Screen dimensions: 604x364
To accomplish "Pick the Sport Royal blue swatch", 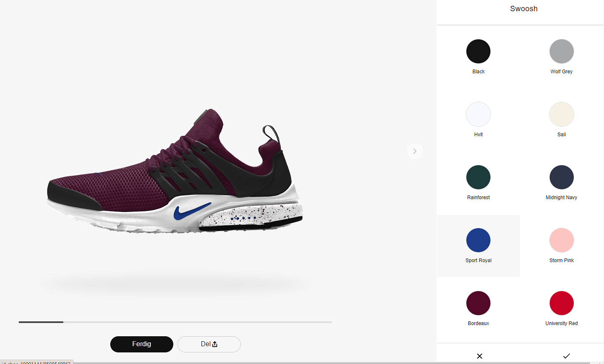I will click(478, 240).
